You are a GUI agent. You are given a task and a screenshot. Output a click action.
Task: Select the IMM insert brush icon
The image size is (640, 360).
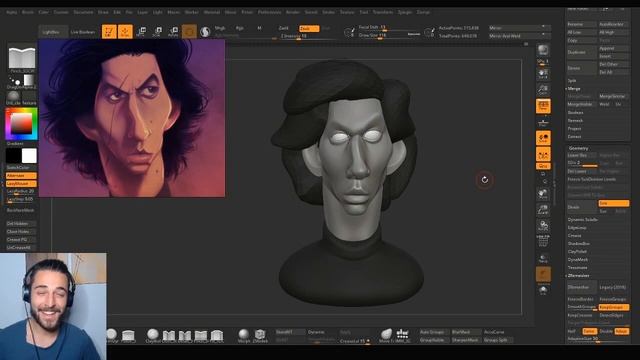point(402,334)
